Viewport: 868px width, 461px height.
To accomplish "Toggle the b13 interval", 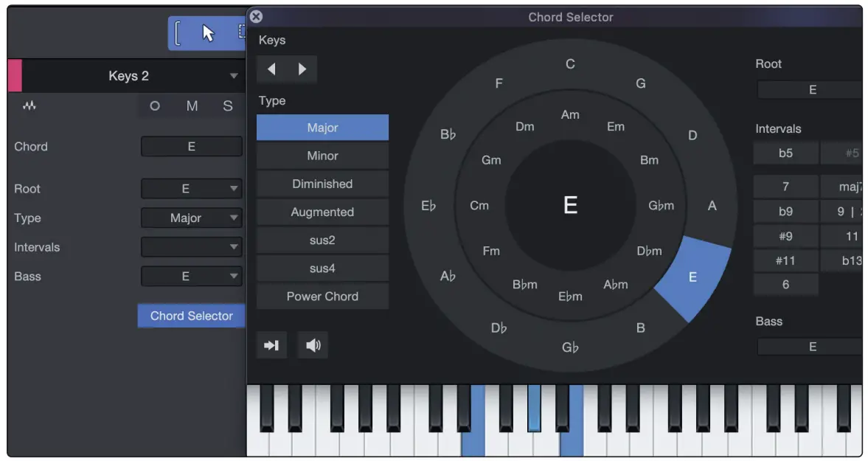I will 842,260.
